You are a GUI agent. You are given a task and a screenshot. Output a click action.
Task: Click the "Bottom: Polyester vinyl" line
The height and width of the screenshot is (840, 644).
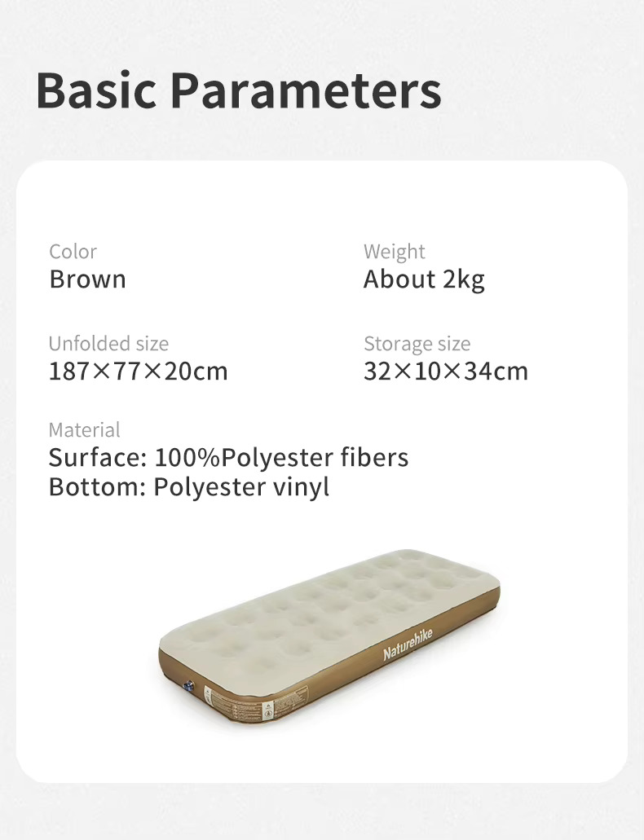click(189, 487)
